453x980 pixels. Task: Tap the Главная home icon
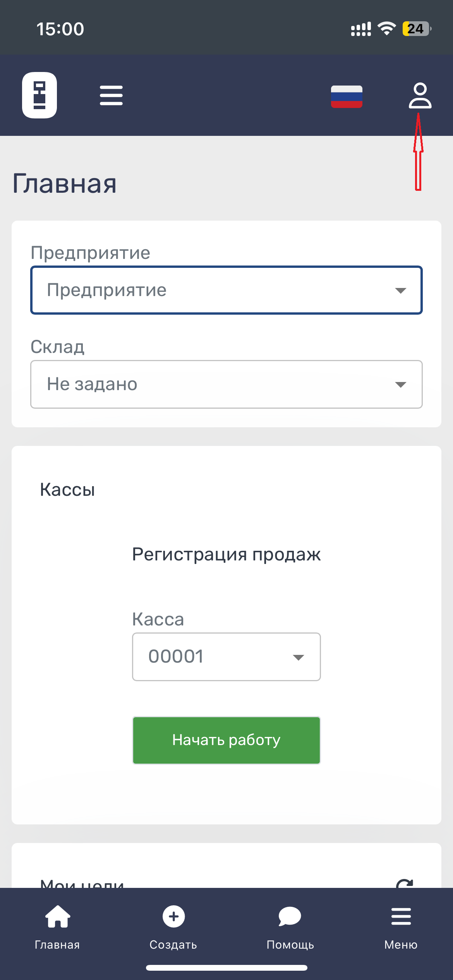coord(58,916)
